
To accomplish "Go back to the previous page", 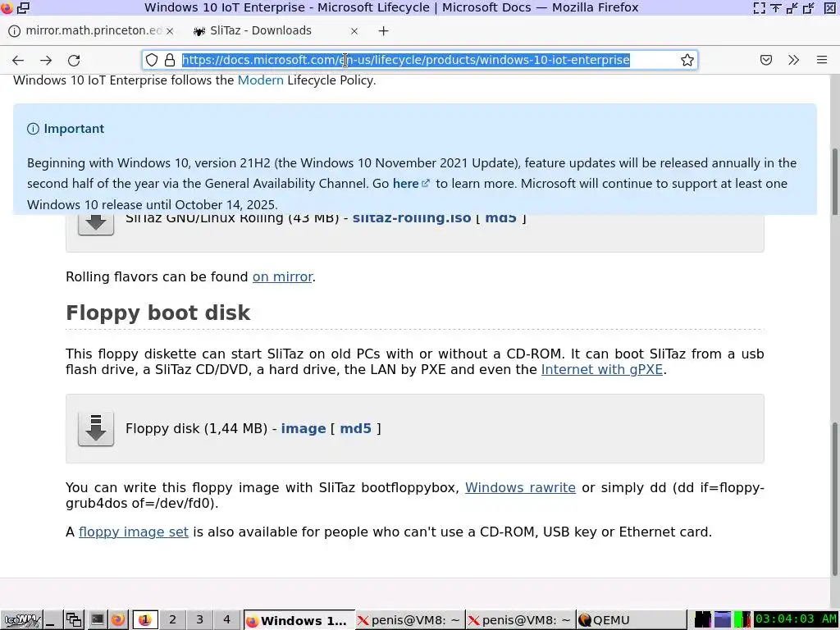I will (18, 60).
